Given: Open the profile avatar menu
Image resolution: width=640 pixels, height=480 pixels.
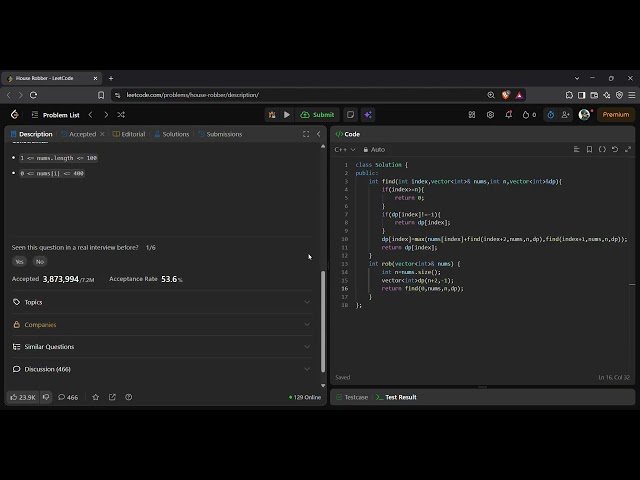Looking at the screenshot, I should 584,115.
